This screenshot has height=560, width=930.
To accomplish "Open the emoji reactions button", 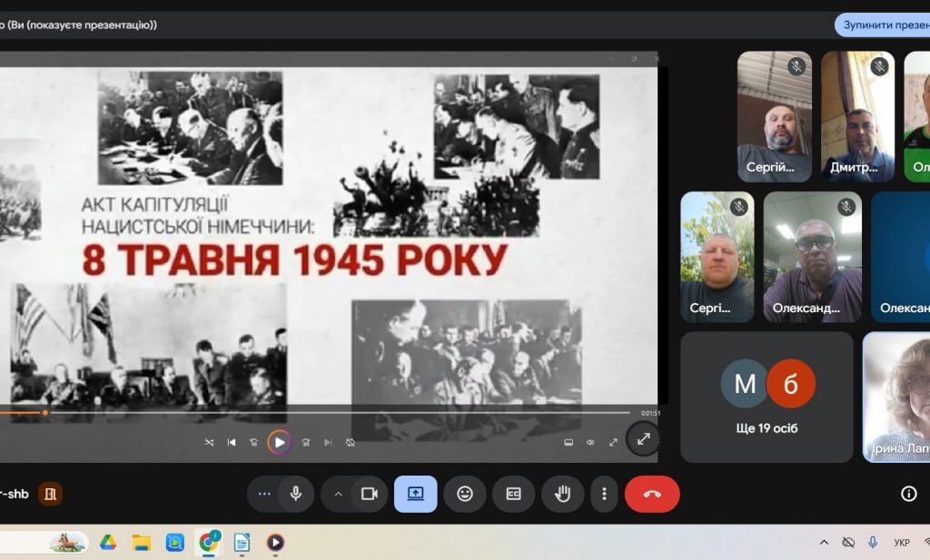I will point(465,494).
